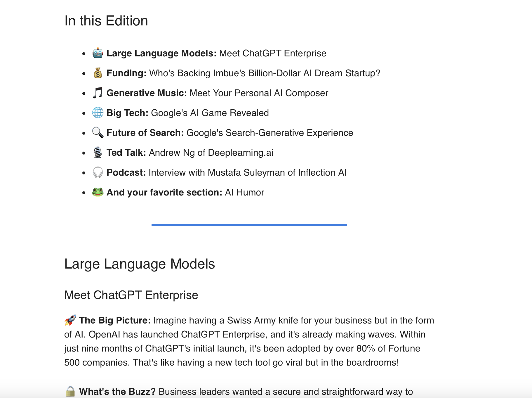Click the microphone emoji beside Ted Talk
This screenshot has height=398, width=532.
98,152
